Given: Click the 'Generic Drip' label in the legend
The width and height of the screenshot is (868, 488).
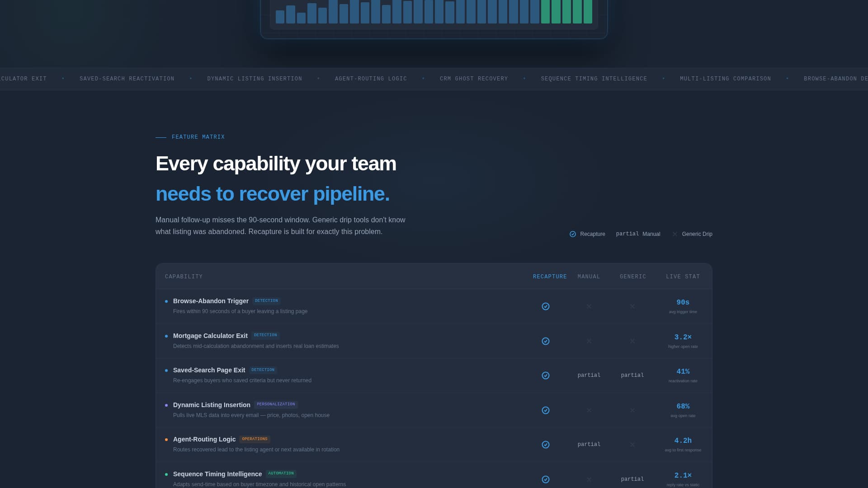Looking at the screenshot, I should 697,234.
